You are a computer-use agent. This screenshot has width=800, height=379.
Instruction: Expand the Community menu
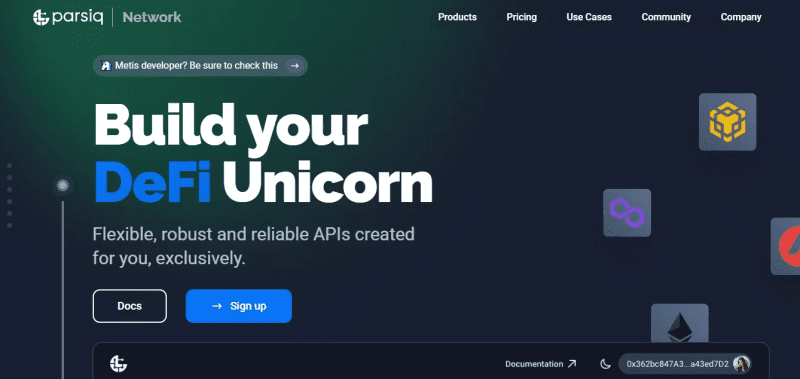(x=666, y=17)
